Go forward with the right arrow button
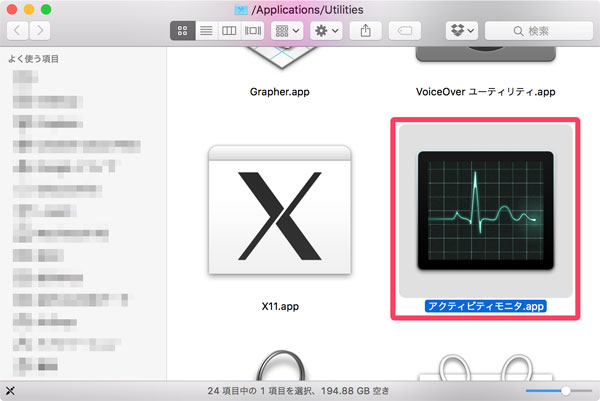Screen dimensions: 600x401 pos(40,31)
